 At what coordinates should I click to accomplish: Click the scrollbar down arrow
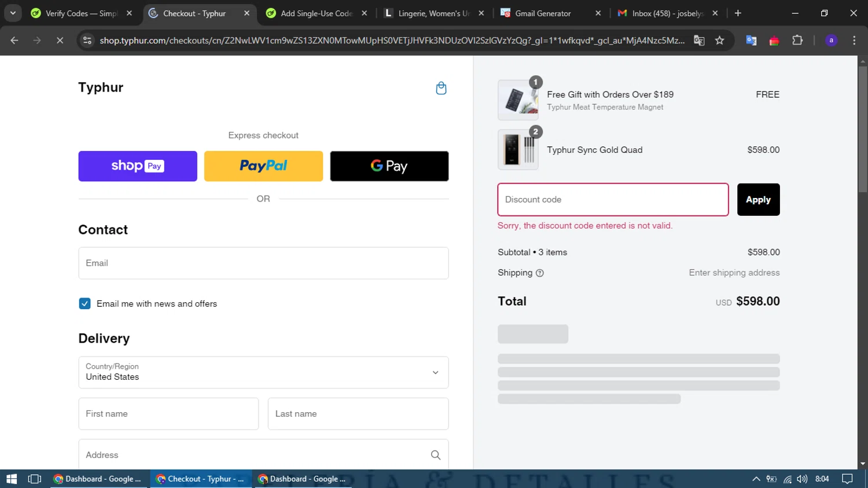[863, 464]
